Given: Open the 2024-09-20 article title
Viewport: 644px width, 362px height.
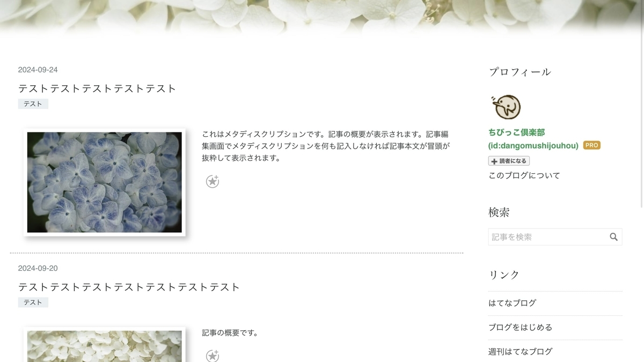Looking at the screenshot, I should [x=129, y=287].
